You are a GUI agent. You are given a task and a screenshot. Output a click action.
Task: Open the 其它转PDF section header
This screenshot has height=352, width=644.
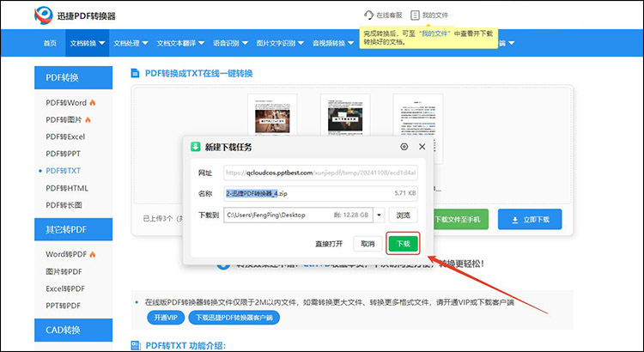pyautogui.click(x=73, y=229)
